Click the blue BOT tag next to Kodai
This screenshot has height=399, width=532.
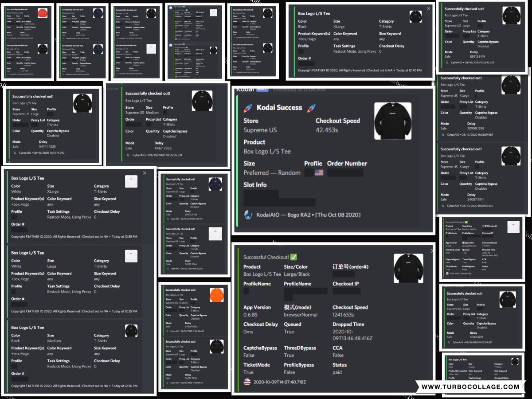[x=262, y=90]
